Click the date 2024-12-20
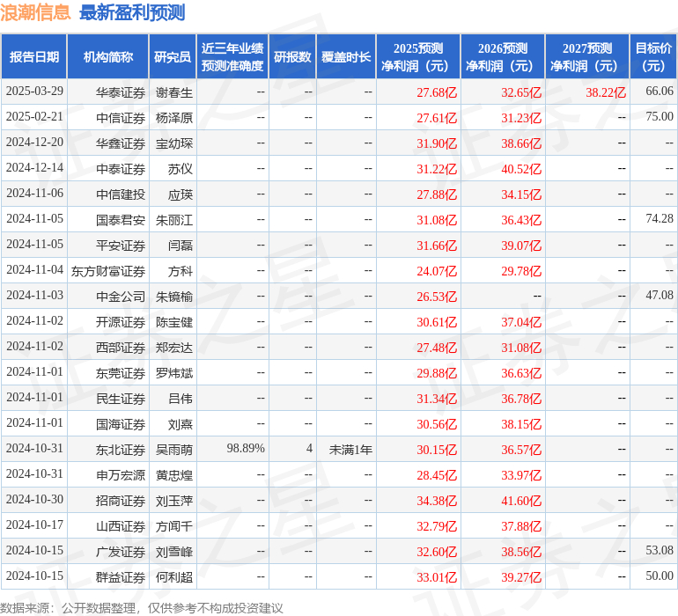 (x=34, y=142)
